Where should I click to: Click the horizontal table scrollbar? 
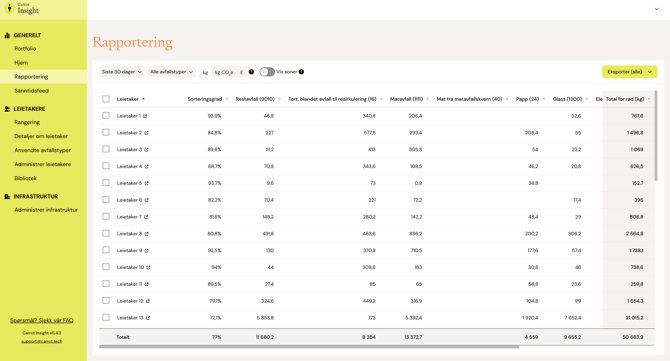point(309,347)
